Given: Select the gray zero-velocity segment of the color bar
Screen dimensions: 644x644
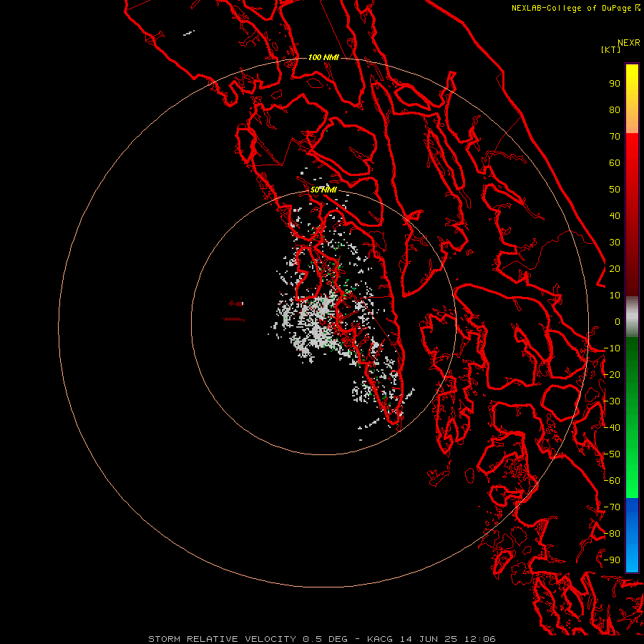Looking at the screenshot, I should (632, 317).
